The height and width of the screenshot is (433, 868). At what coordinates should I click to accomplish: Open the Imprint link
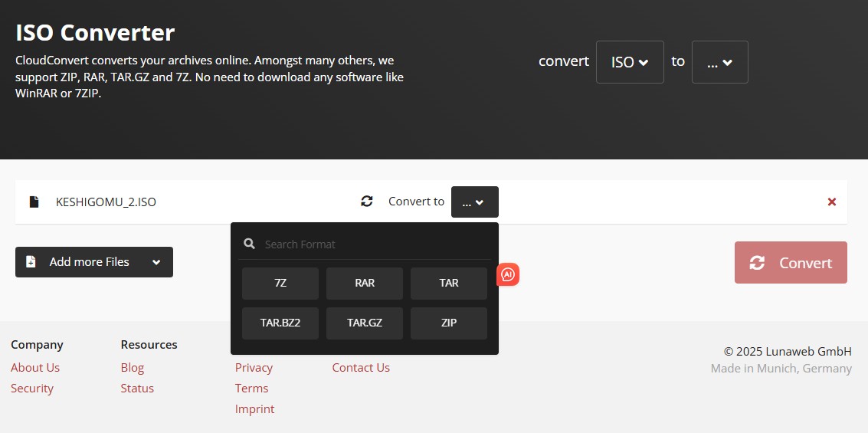(254, 409)
